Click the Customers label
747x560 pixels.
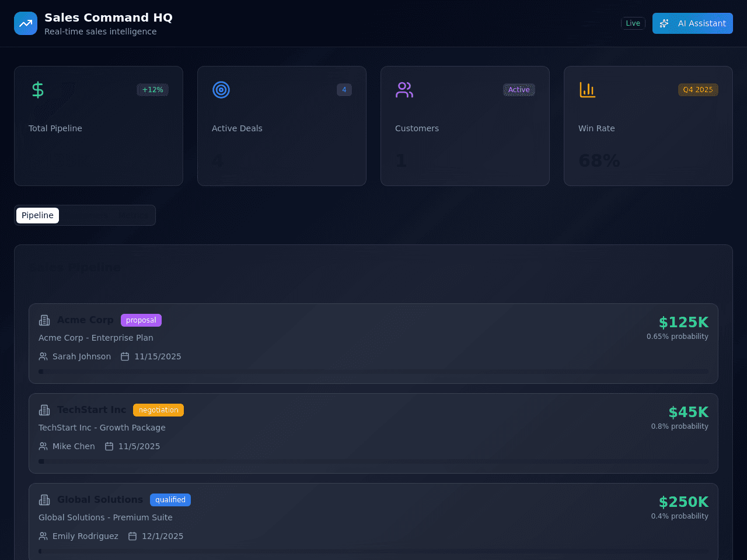tap(417, 128)
